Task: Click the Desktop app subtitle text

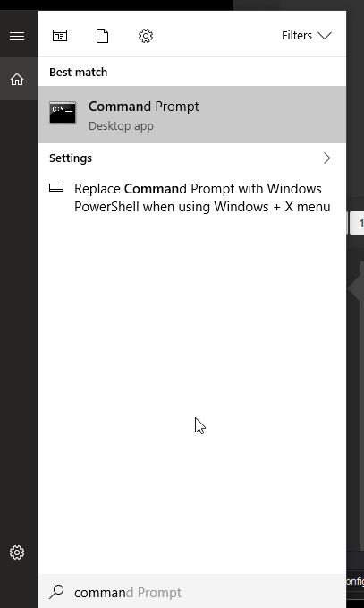Action: pyautogui.click(x=121, y=126)
